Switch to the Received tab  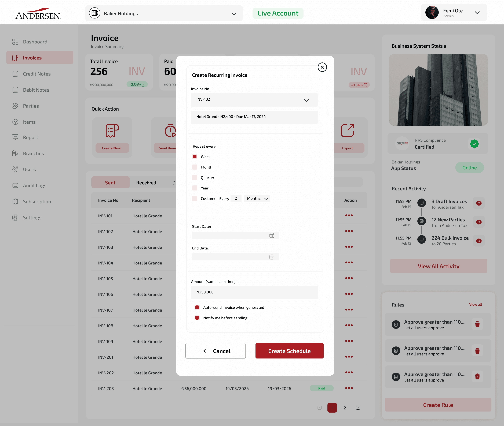point(146,183)
